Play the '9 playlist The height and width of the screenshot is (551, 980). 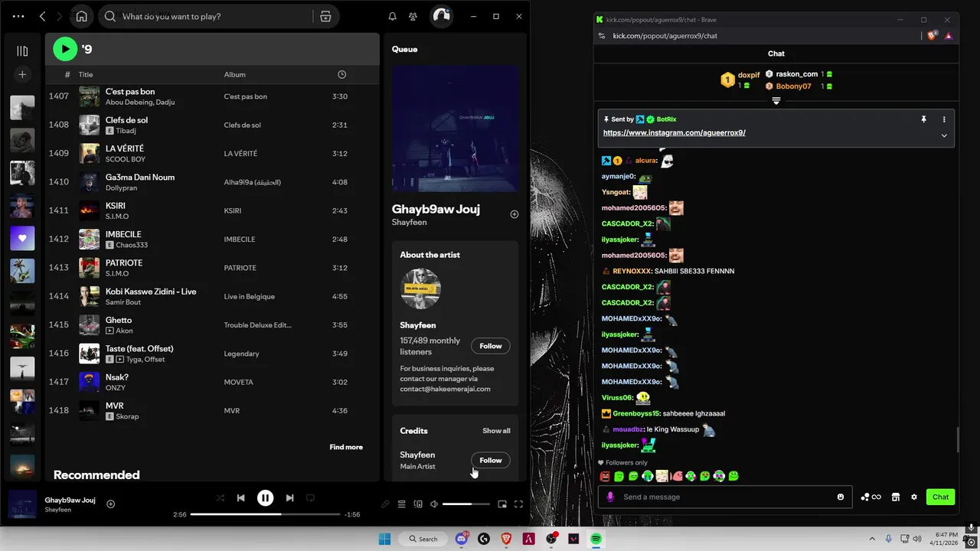[x=65, y=49]
